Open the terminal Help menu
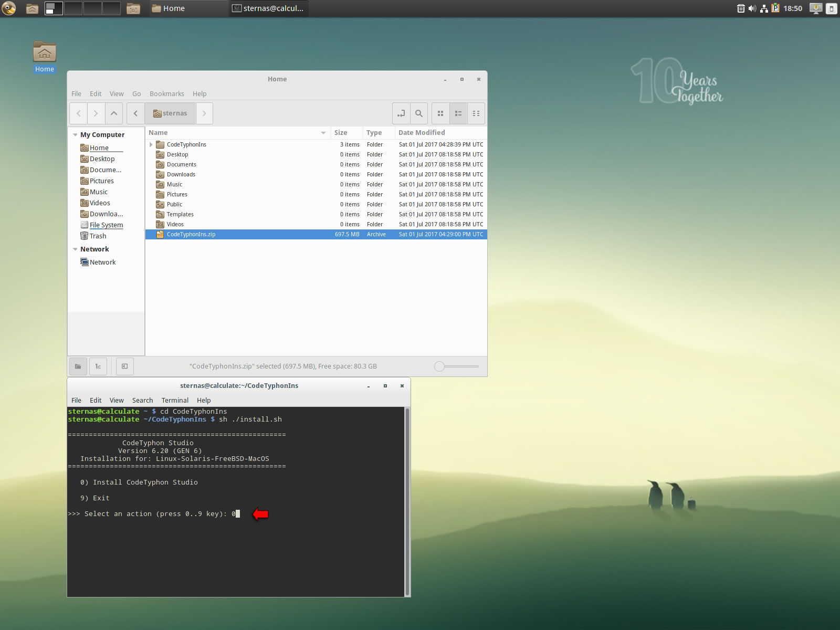Viewport: 840px width, 630px height. pyautogui.click(x=204, y=401)
